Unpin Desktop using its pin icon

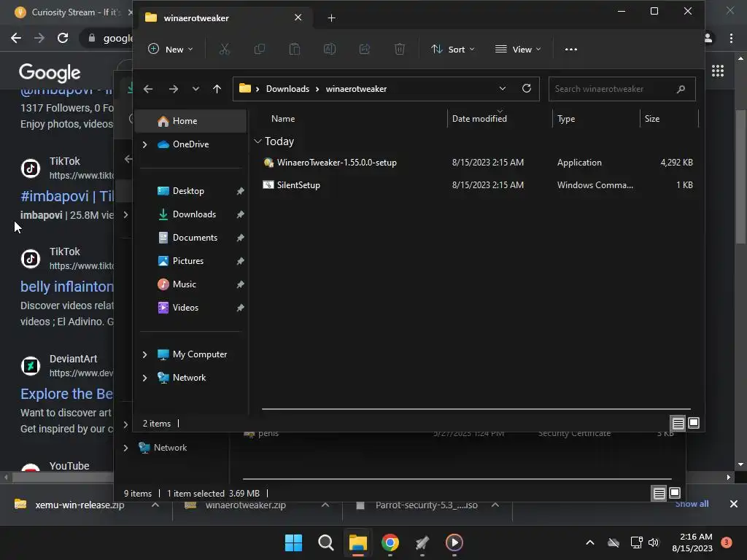point(240,191)
